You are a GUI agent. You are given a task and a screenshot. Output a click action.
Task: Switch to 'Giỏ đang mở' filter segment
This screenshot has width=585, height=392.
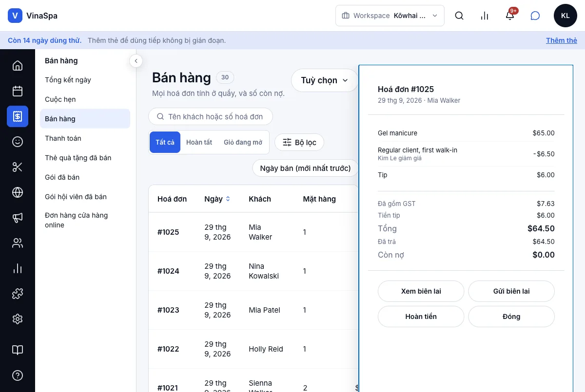243,142
